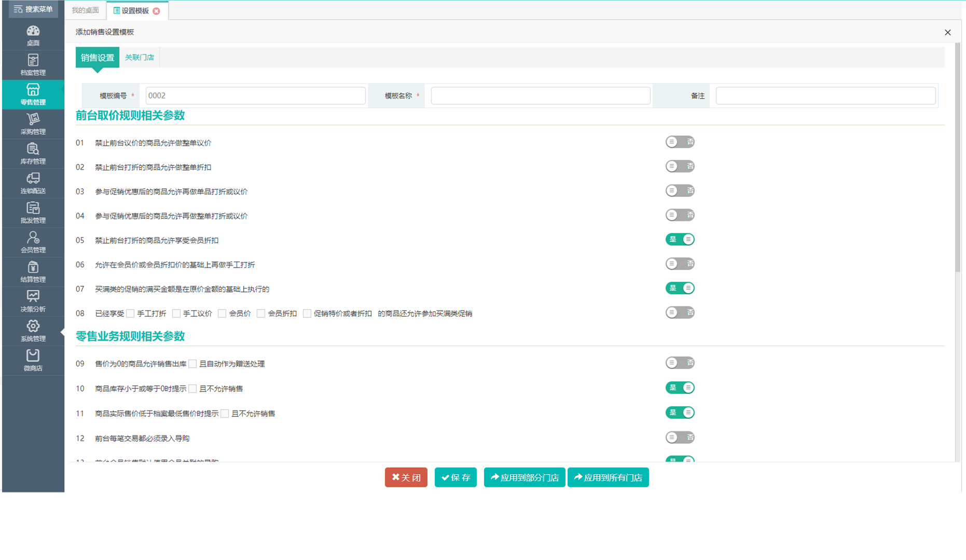The image size is (966, 560).
Task: Open 档案管理 in the sidebar
Action: (33, 65)
